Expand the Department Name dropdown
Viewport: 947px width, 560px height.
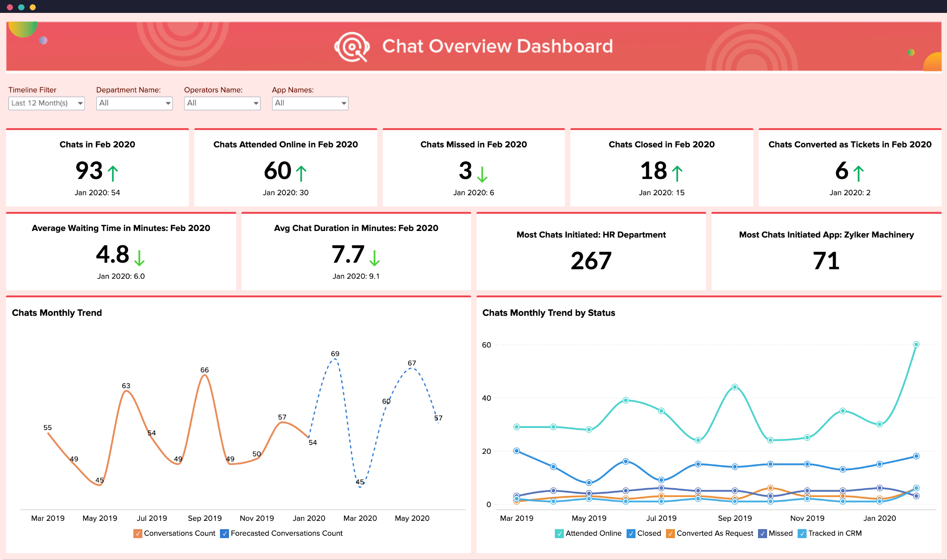click(134, 103)
